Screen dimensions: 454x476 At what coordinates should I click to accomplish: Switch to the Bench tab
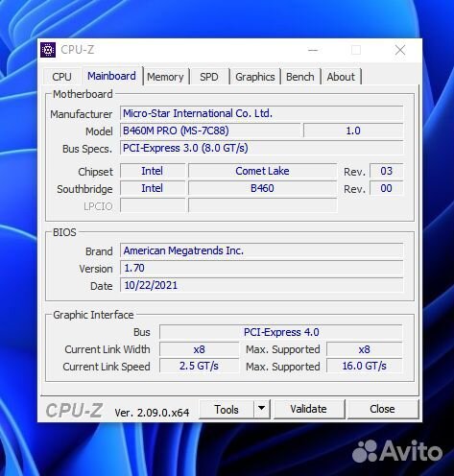tap(300, 77)
